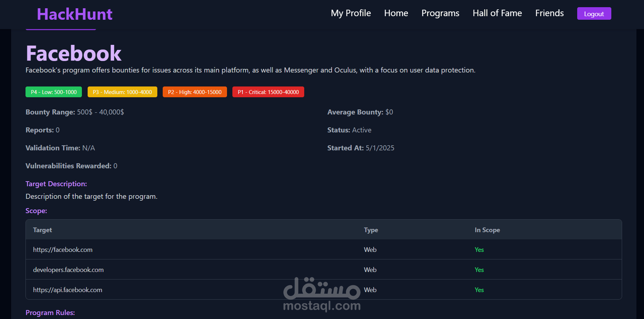Click the https://facebook.com target cell

(63, 250)
